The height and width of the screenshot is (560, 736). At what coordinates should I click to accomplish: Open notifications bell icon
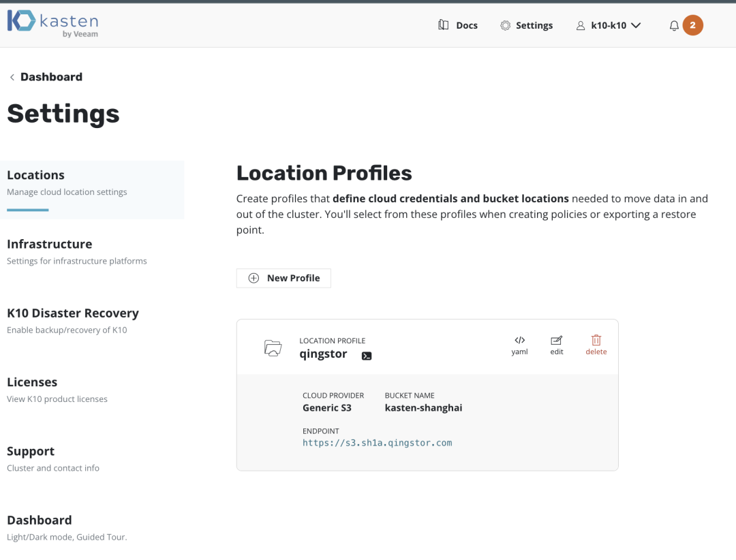point(674,25)
